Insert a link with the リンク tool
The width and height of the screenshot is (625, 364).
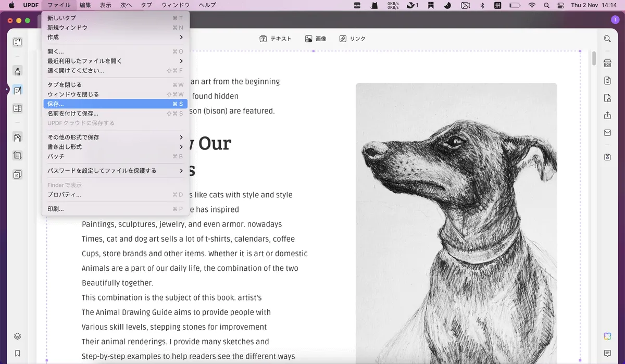tap(353, 39)
